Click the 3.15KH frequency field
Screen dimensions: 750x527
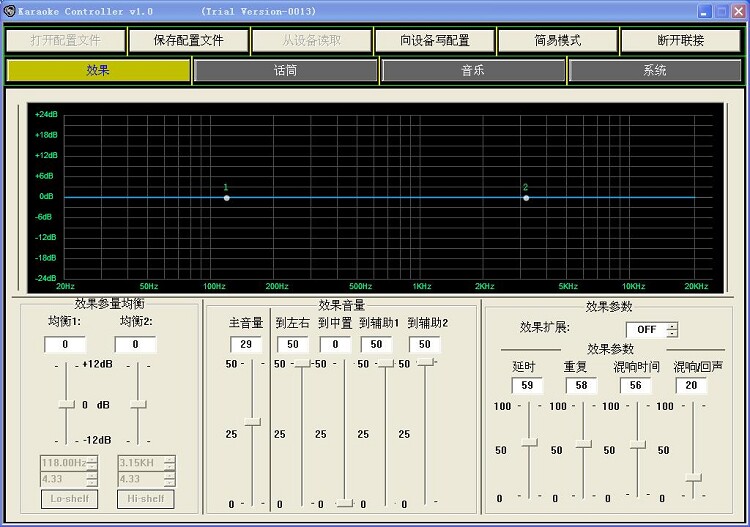141,463
